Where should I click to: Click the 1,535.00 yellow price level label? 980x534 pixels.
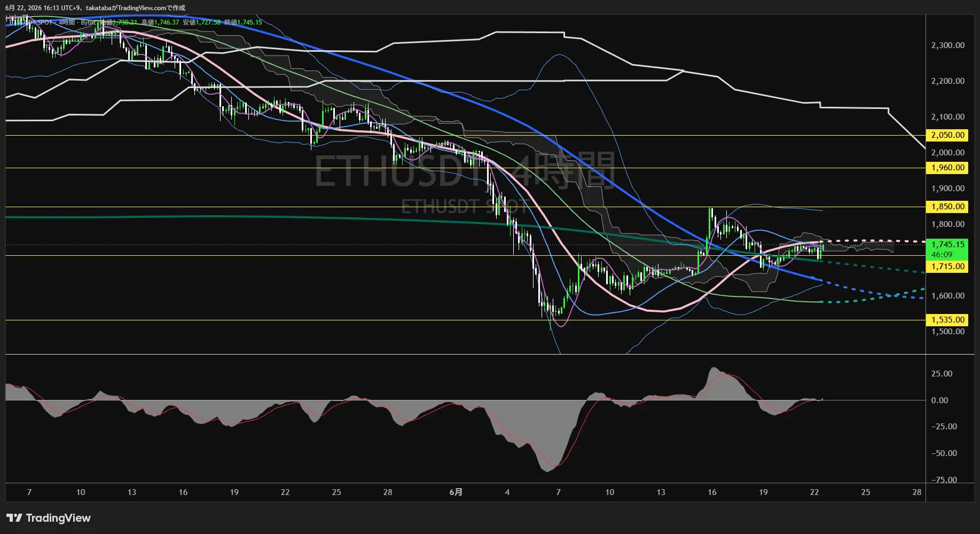pos(947,320)
